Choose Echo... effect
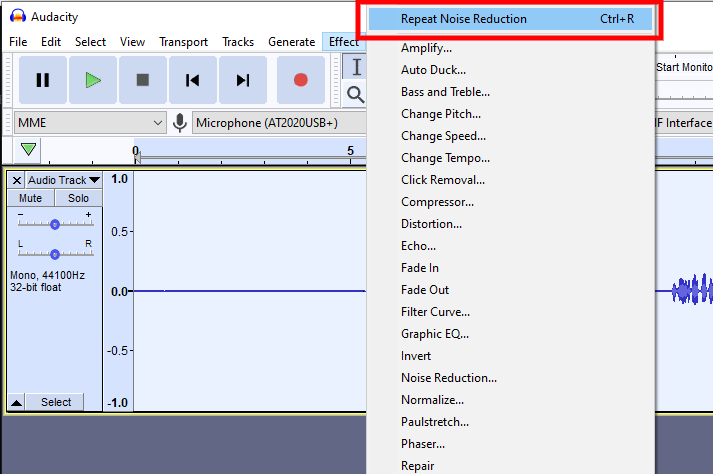This screenshot has height=474, width=713. pos(510,246)
